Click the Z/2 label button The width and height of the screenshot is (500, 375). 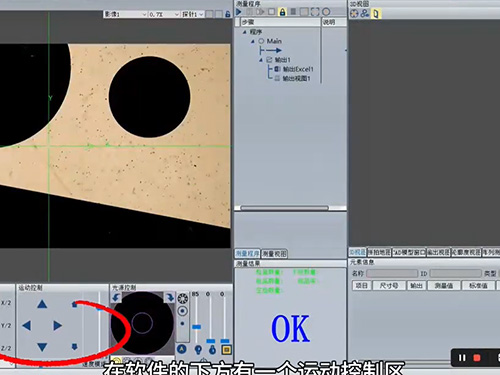[6, 348]
